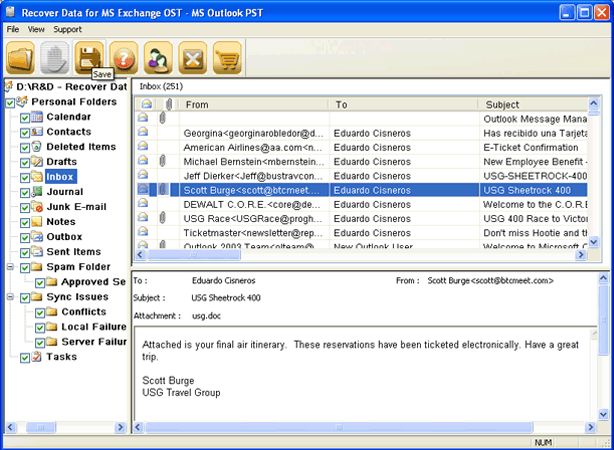Click the Notes folder icon
This screenshot has height=450, width=614.
(x=37, y=221)
